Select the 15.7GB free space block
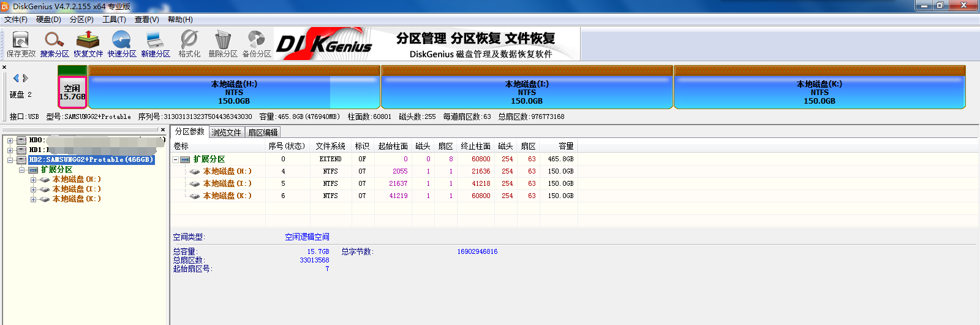Viewport: 980px width, 325px height. pos(72,92)
